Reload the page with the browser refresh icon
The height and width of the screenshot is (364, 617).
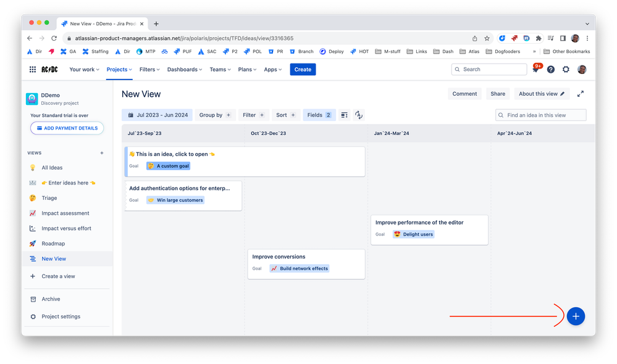54,38
